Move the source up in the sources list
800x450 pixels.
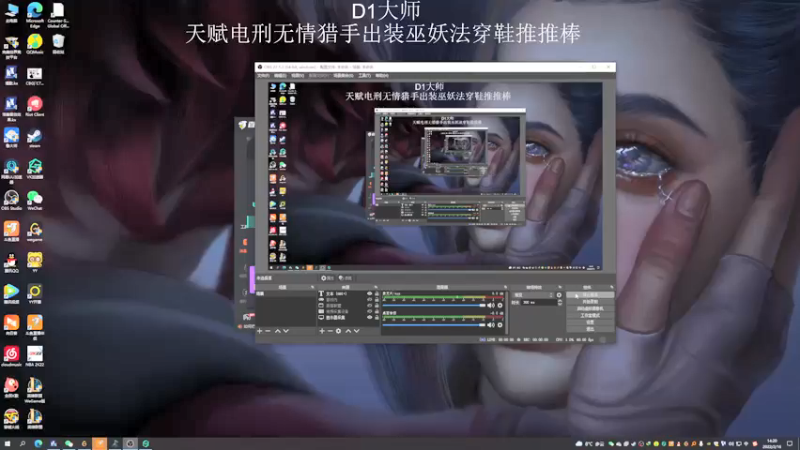point(348,331)
